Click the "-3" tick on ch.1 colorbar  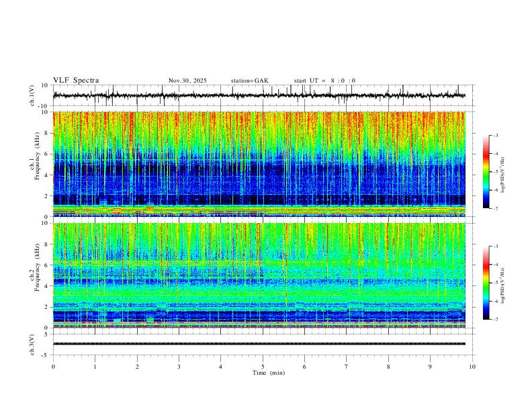(496, 135)
